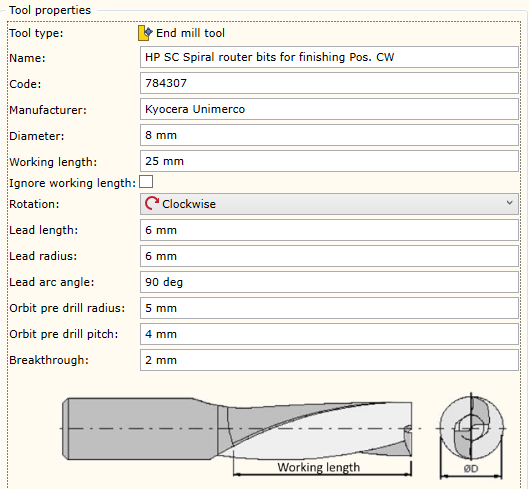Click the Tool properties group title

[50, 10]
